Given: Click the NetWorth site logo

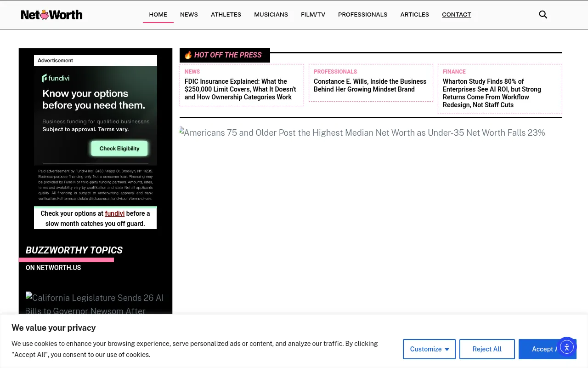Looking at the screenshot, I should (x=51, y=15).
